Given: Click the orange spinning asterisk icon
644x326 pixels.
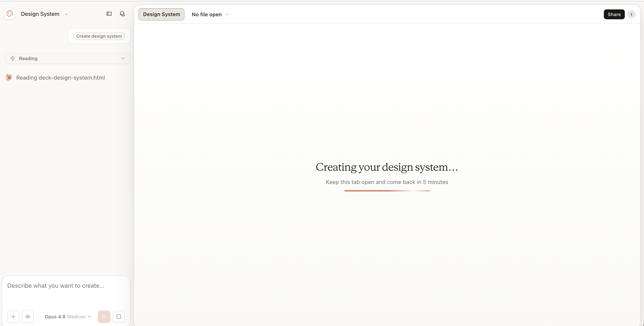Looking at the screenshot, I should click(9, 78).
